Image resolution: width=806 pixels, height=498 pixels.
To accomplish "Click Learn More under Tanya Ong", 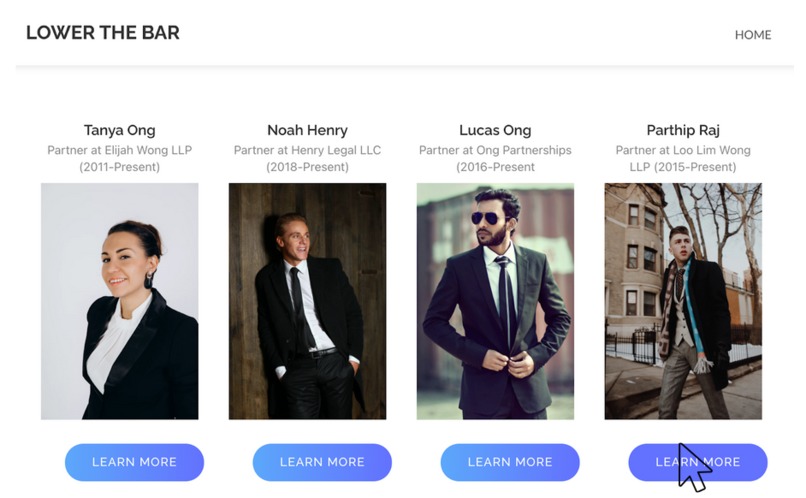I will tap(134, 462).
